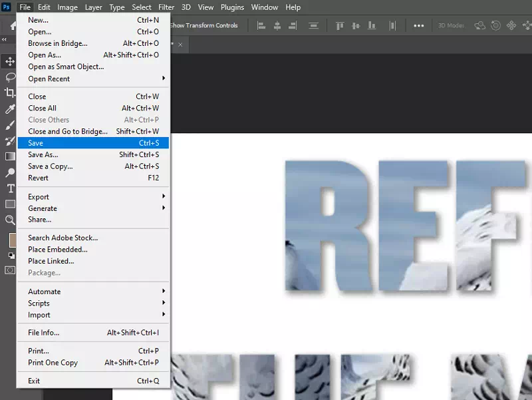Viewport: 532px width, 400px height.
Task: Close the open document tab
Action: pos(180,45)
